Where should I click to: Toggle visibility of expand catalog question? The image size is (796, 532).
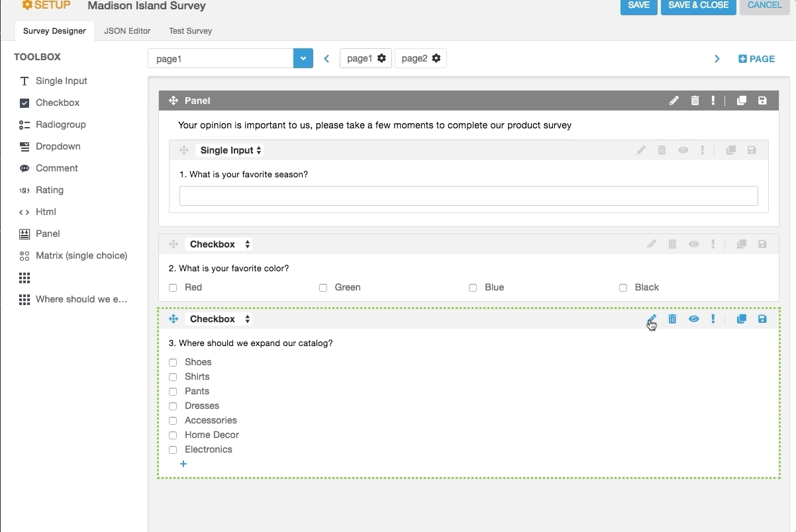(x=693, y=319)
